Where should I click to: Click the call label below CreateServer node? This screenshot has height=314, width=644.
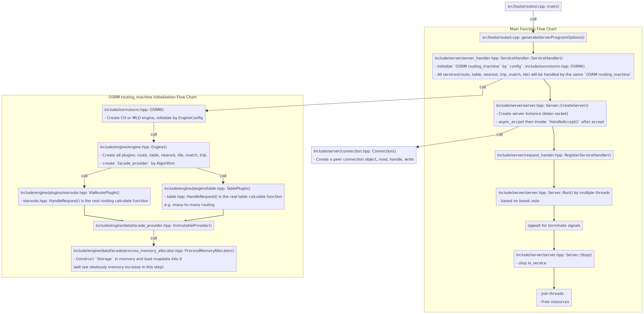pyautogui.click(x=499, y=135)
